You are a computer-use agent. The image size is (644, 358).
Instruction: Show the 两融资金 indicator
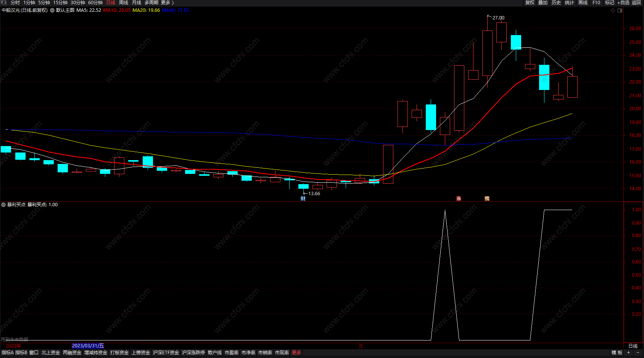pyautogui.click(x=72, y=353)
